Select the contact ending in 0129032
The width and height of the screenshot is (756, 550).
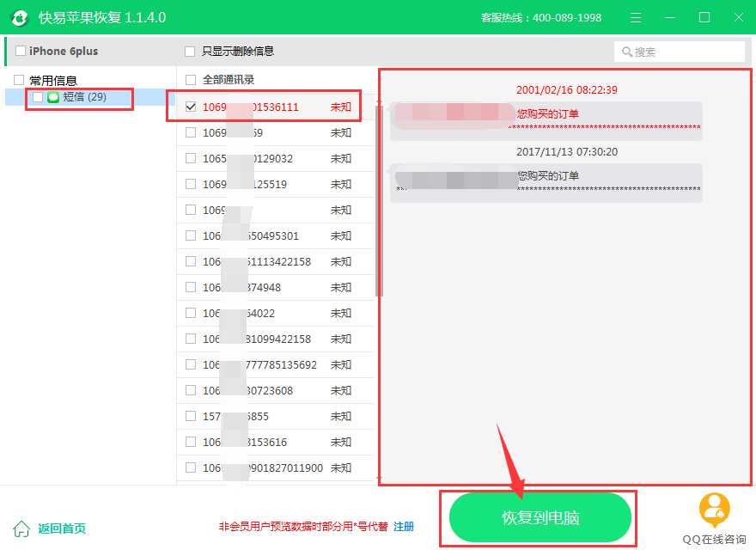click(x=191, y=159)
